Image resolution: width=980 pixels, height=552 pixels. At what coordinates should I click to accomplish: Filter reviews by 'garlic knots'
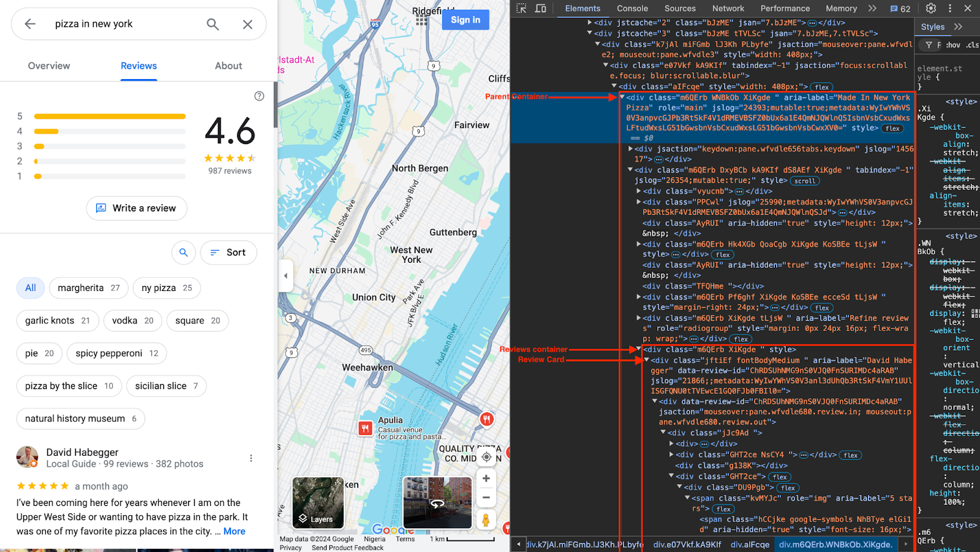point(58,320)
